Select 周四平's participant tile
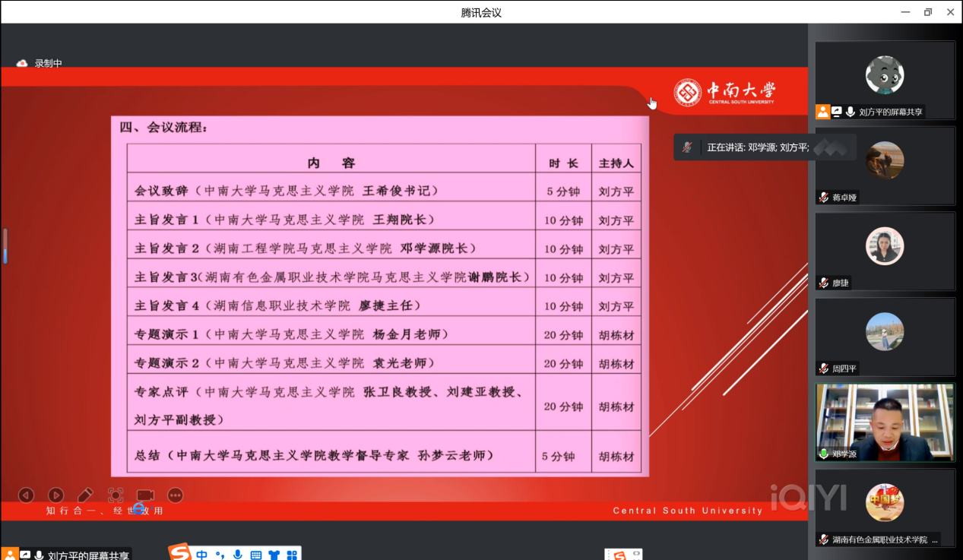 coord(885,335)
